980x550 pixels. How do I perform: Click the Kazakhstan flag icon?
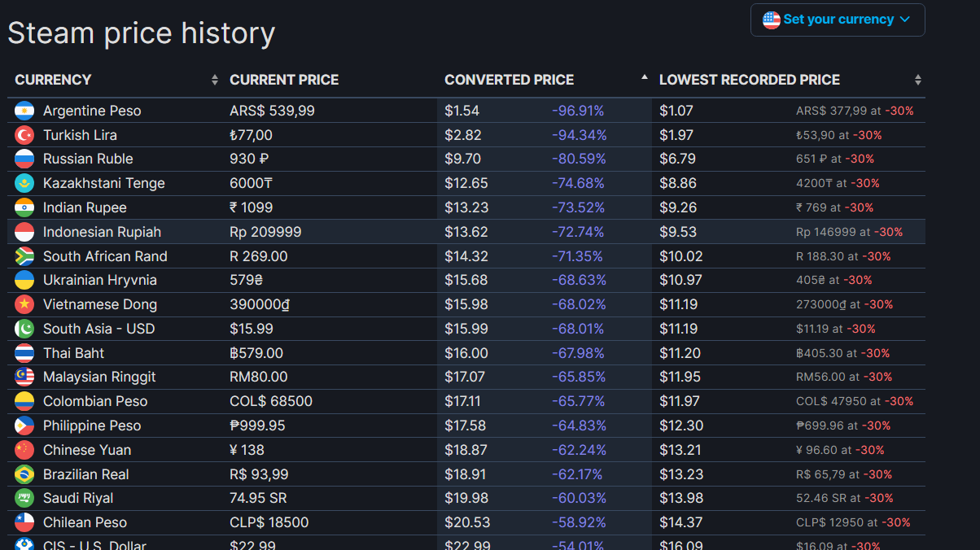[24, 183]
